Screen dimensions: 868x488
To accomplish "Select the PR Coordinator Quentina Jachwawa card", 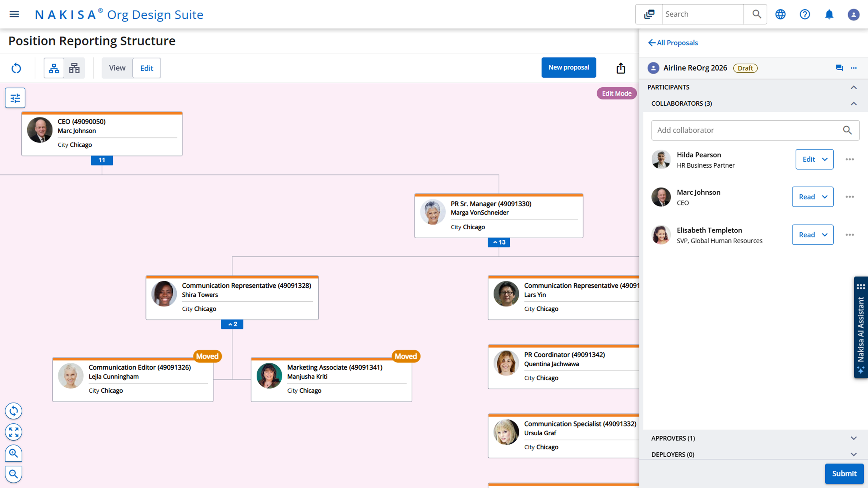I will 563,367.
